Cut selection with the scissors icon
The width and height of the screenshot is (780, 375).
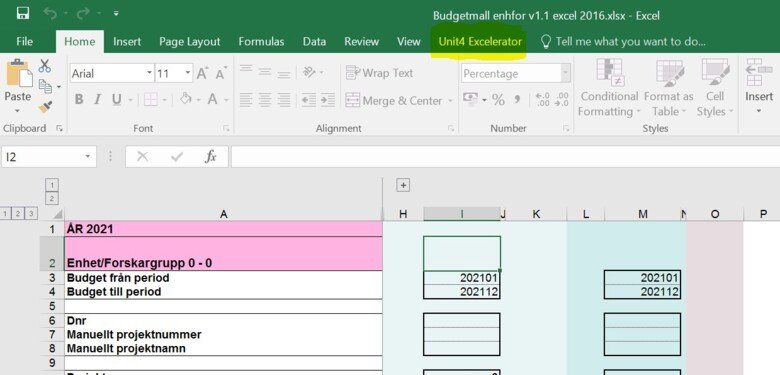click(45, 65)
